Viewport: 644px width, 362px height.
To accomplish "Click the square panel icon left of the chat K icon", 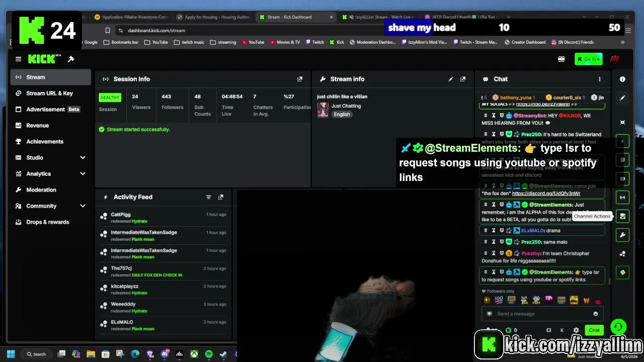I will [x=548, y=330].
